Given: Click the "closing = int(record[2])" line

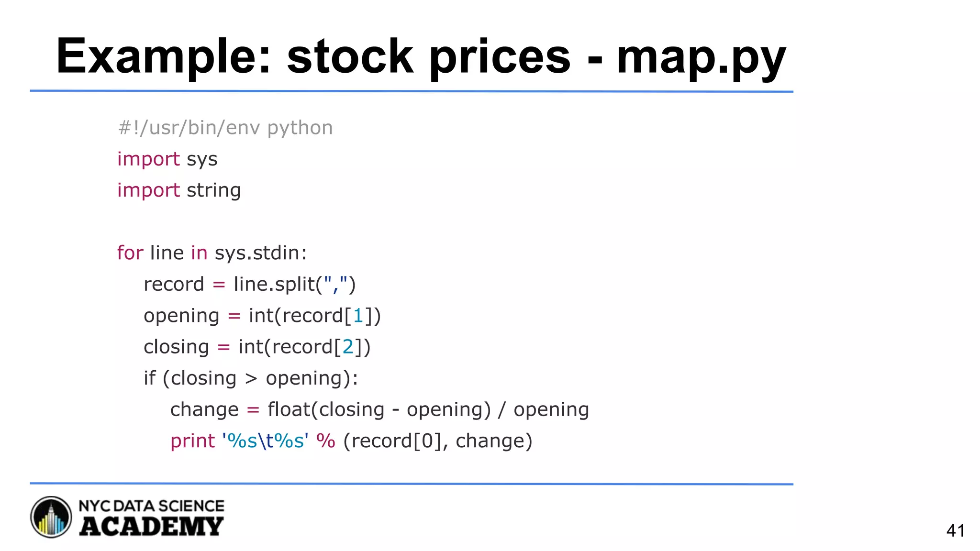Looking at the screenshot, I should click(x=257, y=347).
